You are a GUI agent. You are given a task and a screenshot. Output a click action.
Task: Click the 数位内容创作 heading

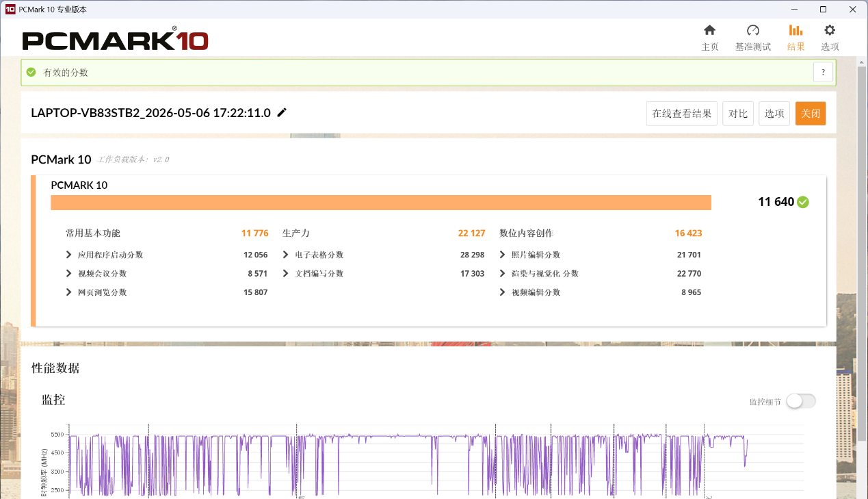527,233
